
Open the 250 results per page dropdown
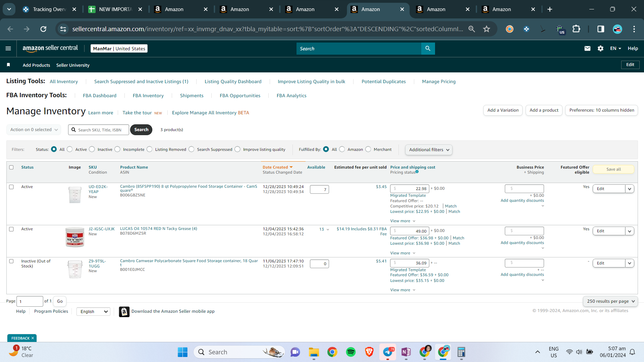click(x=610, y=301)
